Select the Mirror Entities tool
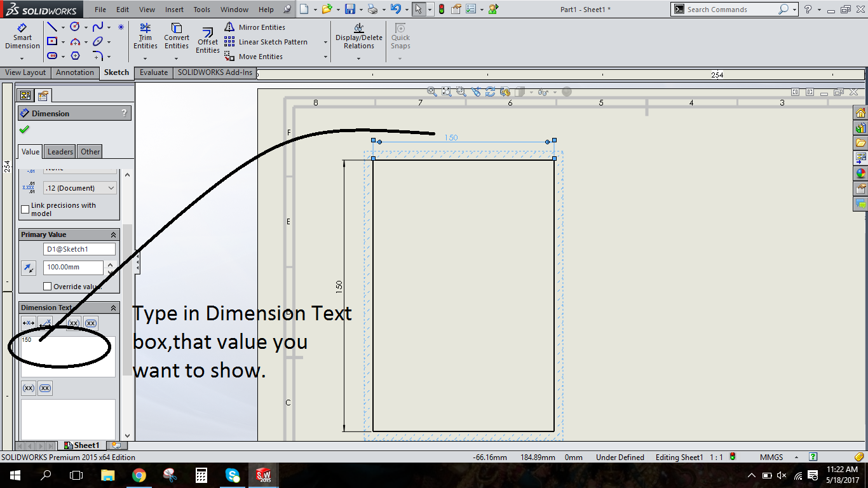868x488 pixels. click(x=261, y=27)
